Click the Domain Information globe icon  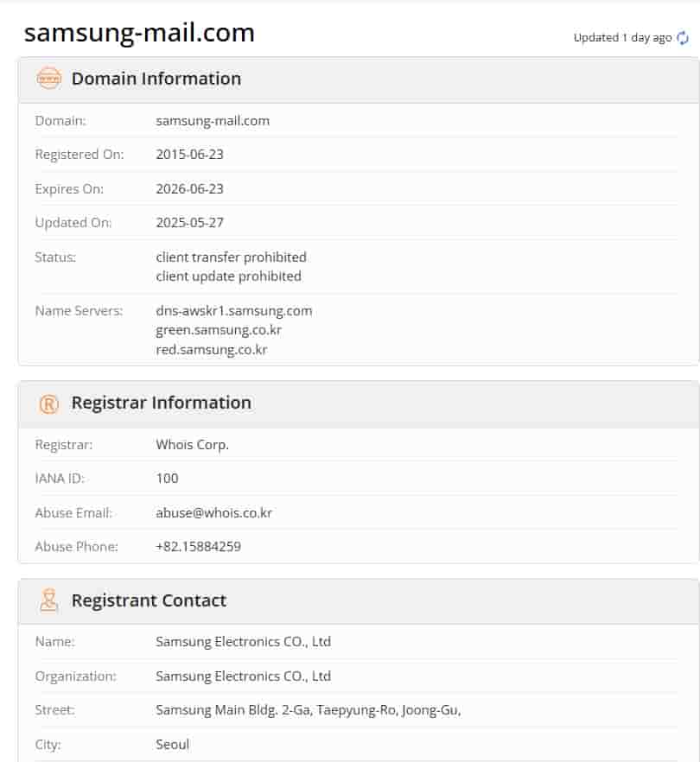(x=49, y=79)
